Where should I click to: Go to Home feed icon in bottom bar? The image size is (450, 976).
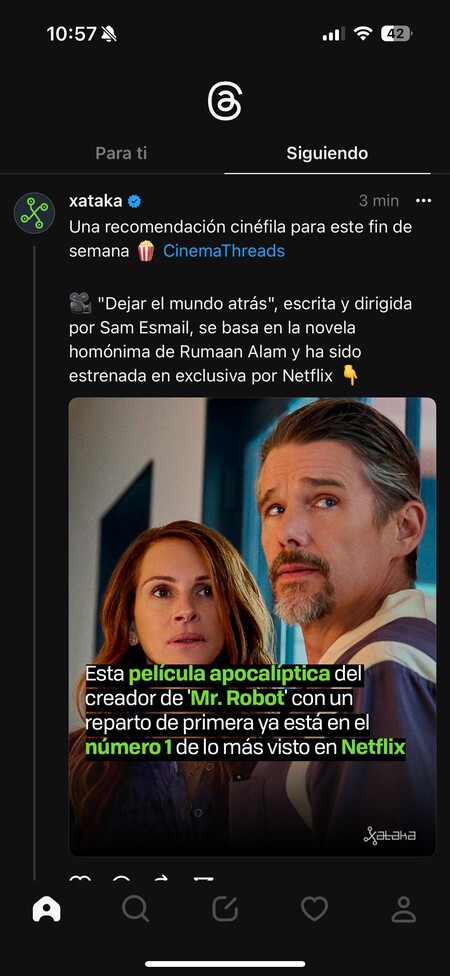tap(47, 909)
